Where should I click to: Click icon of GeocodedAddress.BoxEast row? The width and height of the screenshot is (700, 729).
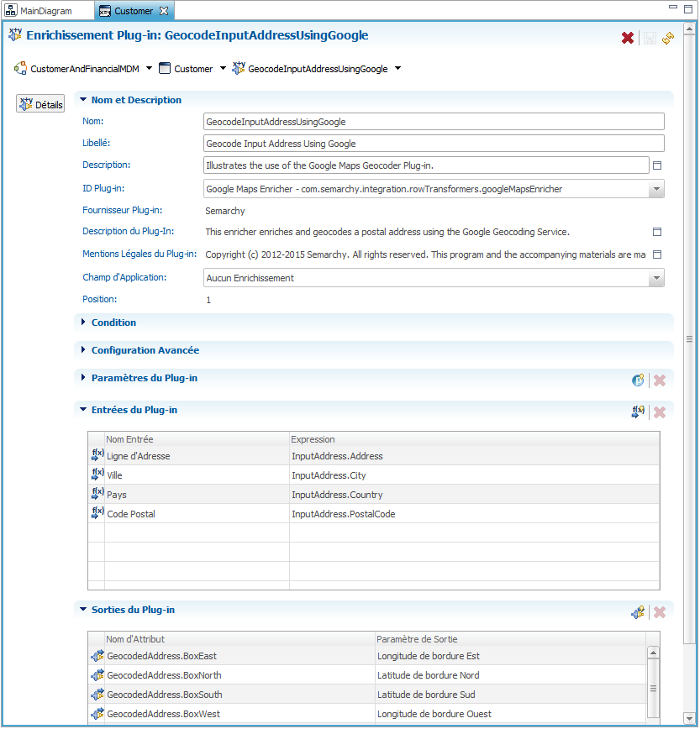pos(97,656)
